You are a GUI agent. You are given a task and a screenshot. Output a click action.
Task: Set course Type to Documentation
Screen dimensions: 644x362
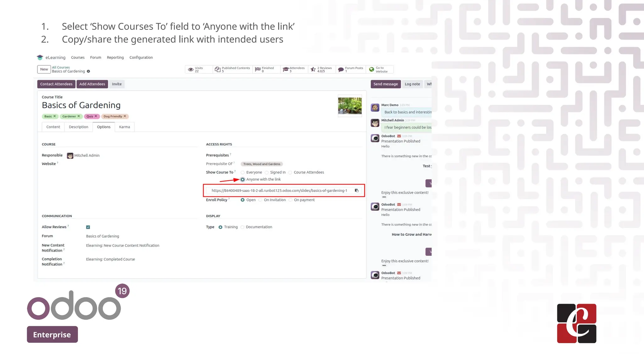(242, 227)
